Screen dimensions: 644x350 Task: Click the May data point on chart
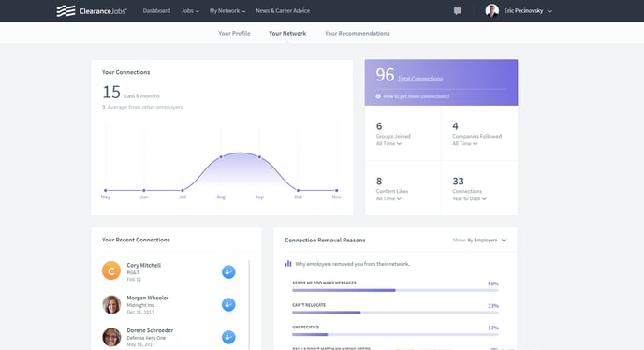tap(106, 190)
